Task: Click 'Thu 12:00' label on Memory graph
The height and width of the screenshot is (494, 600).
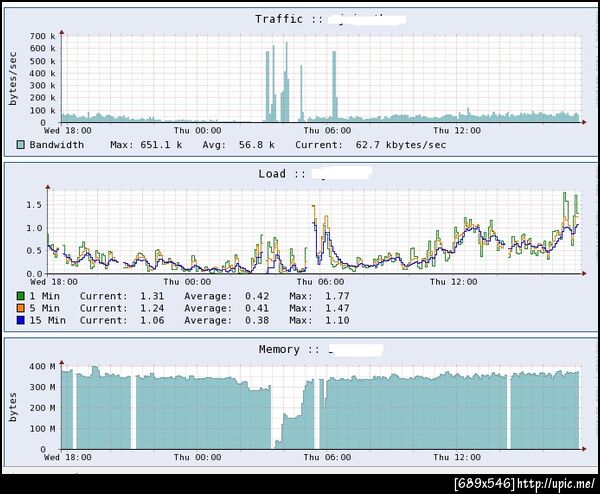Action: [x=457, y=457]
